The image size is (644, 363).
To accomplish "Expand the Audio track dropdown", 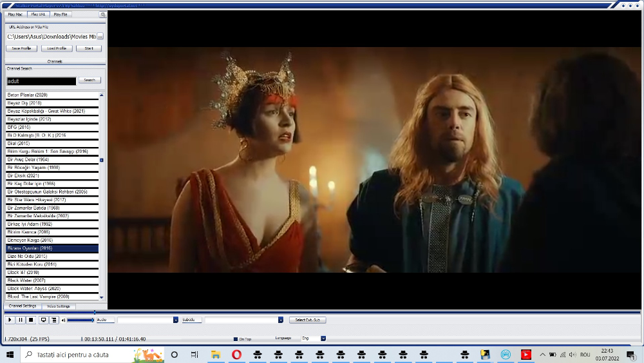I will point(176,320).
